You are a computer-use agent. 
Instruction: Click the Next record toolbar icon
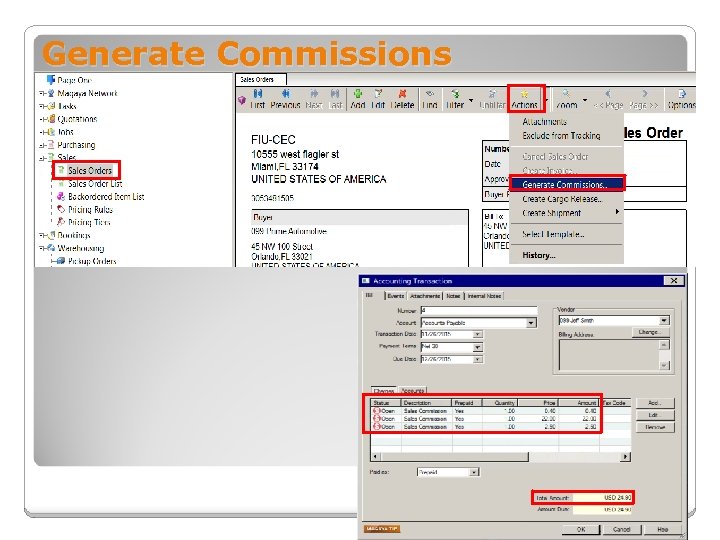(x=314, y=94)
